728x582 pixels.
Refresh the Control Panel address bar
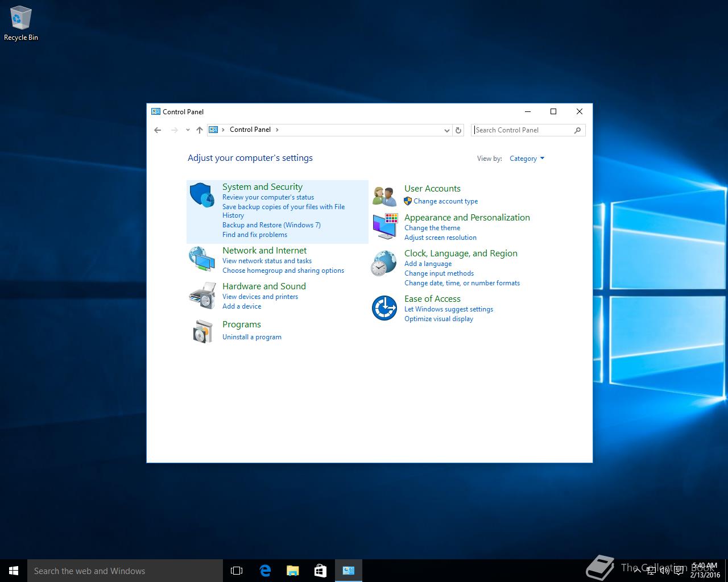point(458,130)
